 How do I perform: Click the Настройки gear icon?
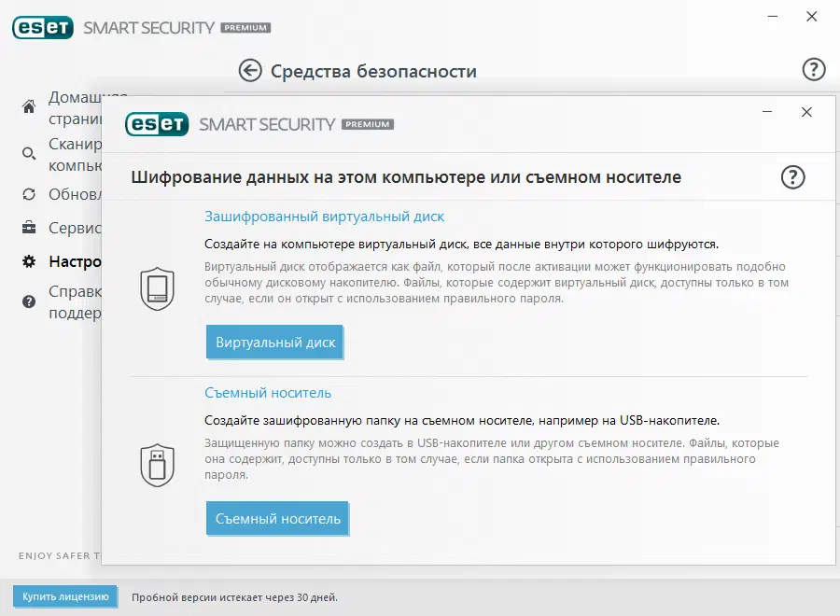27,262
